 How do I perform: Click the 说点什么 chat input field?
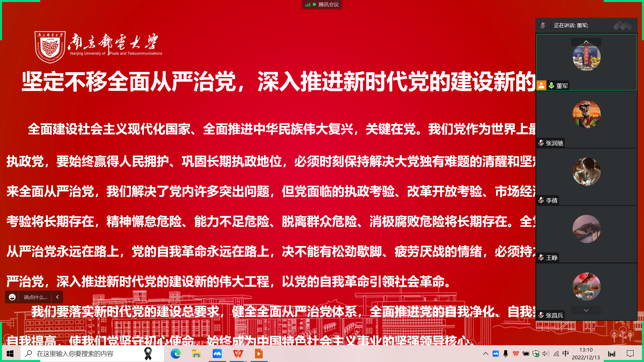coord(35,297)
